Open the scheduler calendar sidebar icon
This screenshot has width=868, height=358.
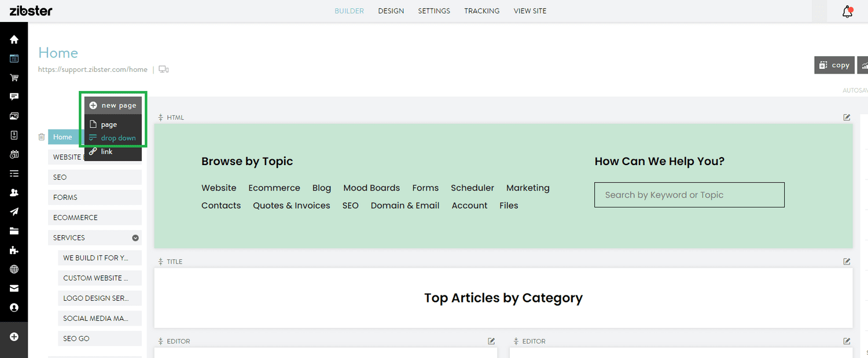click(x=13, y=154)
